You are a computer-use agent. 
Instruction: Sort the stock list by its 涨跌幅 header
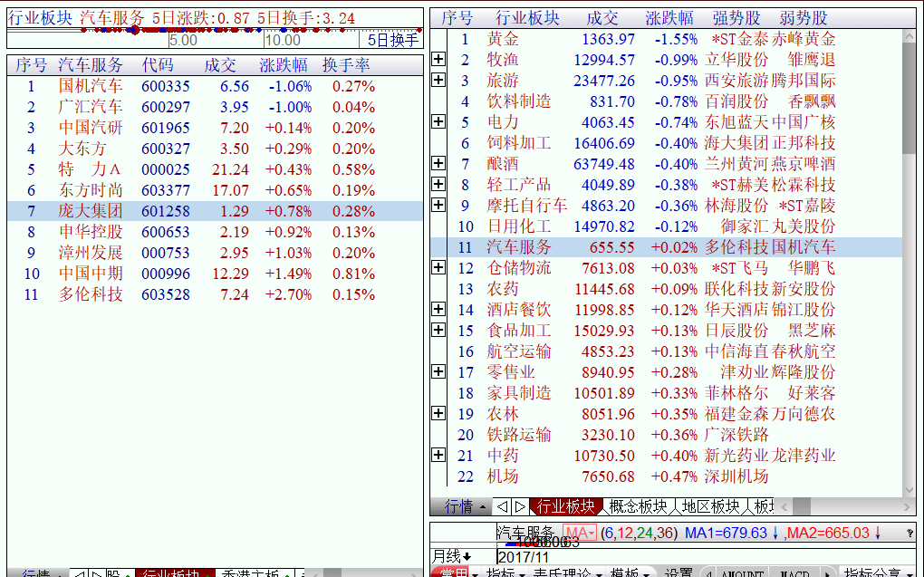(x=284, y=65)
